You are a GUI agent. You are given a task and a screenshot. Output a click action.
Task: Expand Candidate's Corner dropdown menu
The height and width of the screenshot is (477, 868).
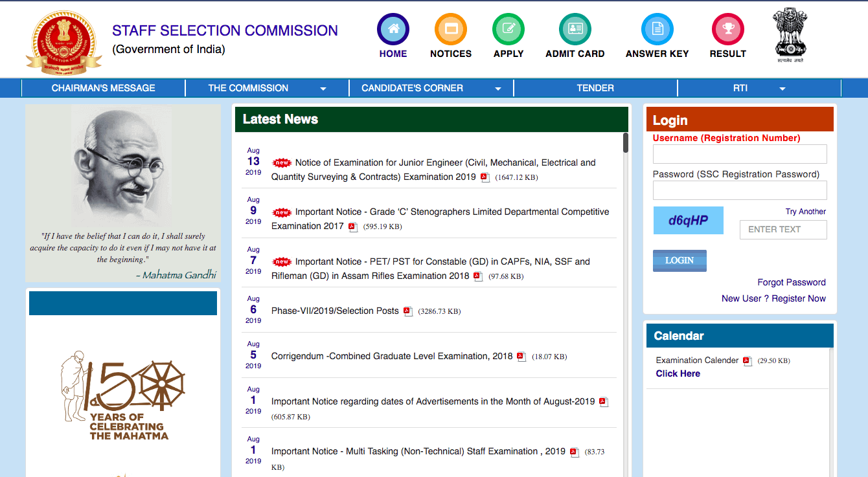[x=498, y=89]
